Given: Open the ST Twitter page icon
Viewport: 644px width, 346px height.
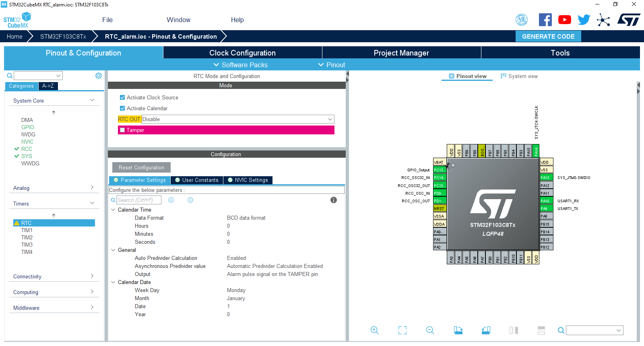Looking at the screenshot, I should (x=584, y=20).
